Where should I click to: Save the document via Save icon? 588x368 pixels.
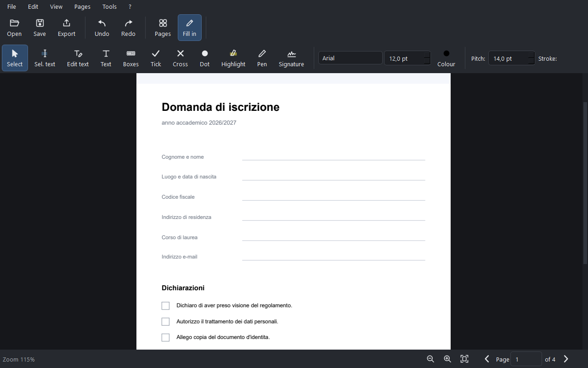pos(40,28)
